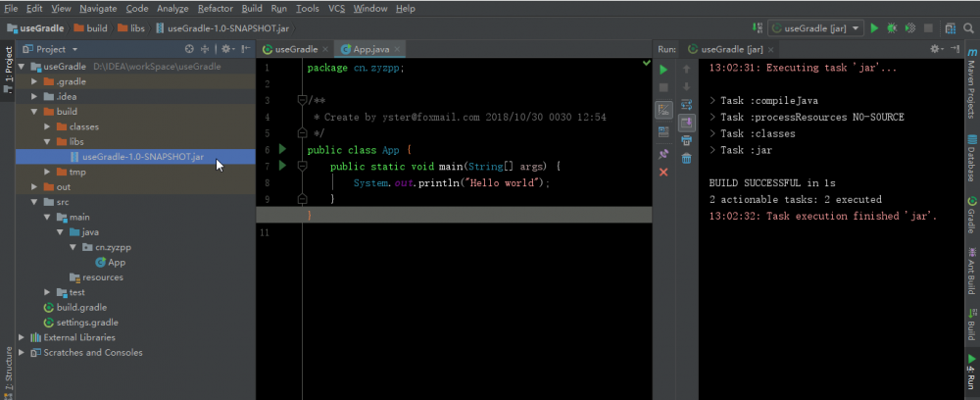This screenshot has height=400, width=980.
Task: Close the useGradle [jar] run tab
Action: click(x=770, y=49)
